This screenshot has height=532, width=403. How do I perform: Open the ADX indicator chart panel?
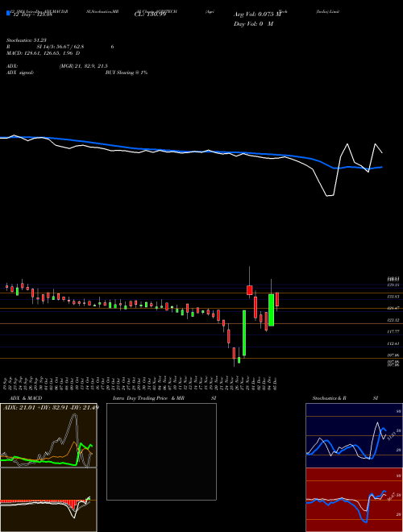tap(48, 435)
